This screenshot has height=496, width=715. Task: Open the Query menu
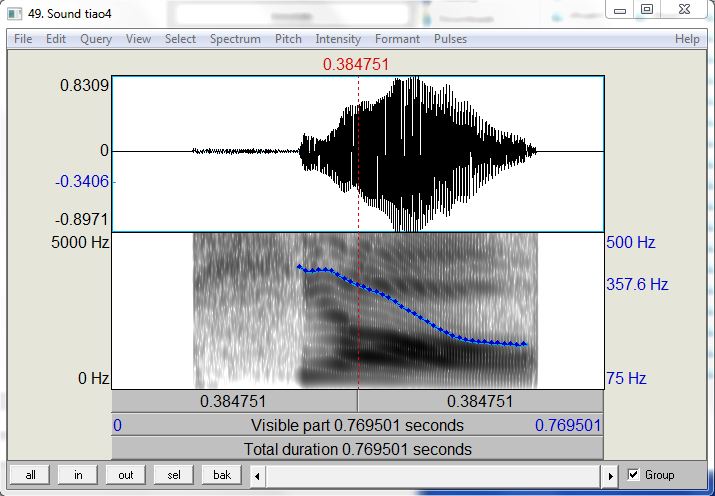(96, 39)
